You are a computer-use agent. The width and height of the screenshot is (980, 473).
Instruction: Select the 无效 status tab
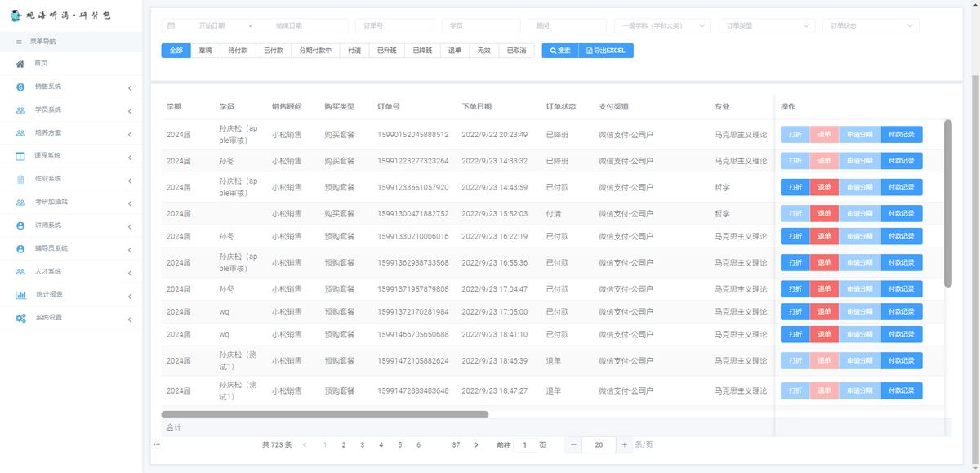[484, 51]
